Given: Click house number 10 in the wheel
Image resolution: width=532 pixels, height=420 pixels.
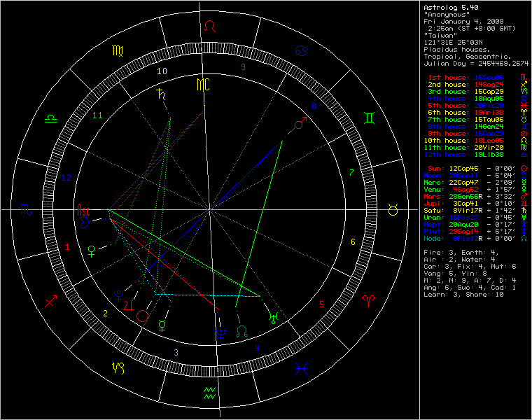Looking at the screenshot, I should (x=162, y=71).
